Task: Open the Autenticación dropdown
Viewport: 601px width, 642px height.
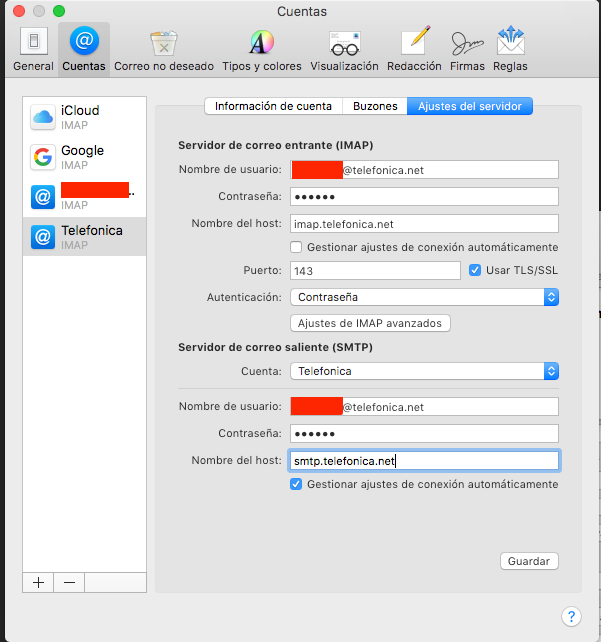Action: (423, 297)
